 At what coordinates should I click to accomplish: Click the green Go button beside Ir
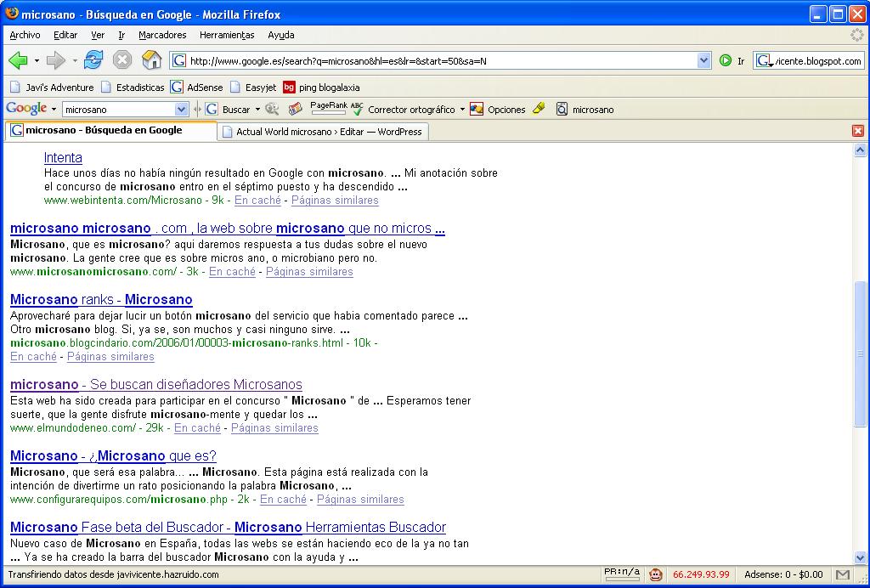pos(726,60)
